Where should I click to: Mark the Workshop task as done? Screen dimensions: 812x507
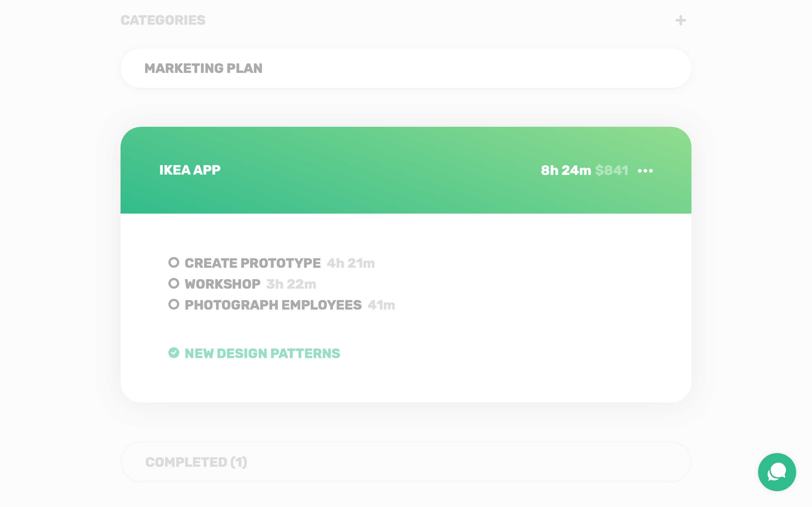pyautogui.click(x=174, y=283)
